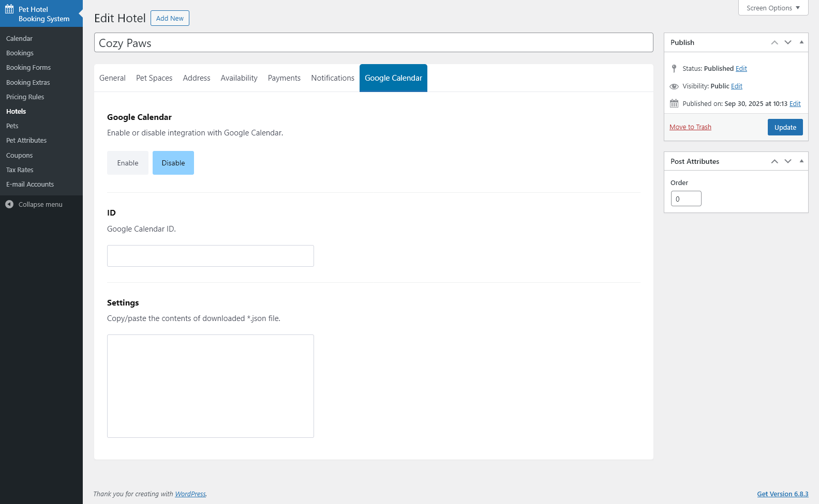This screenshot has height=504, width=819.
Task: Click Get Version 6.8.3 link
Action: [782, 494]
